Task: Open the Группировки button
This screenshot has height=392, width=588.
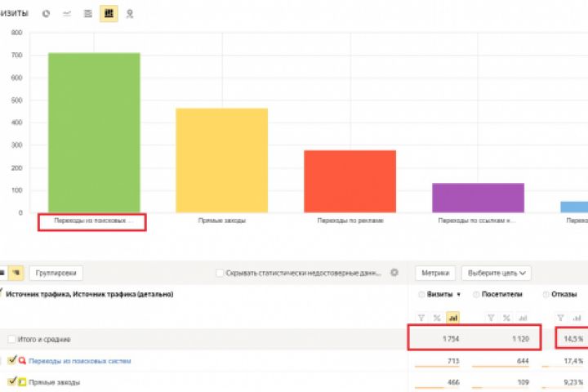Action: coord(56,273)
